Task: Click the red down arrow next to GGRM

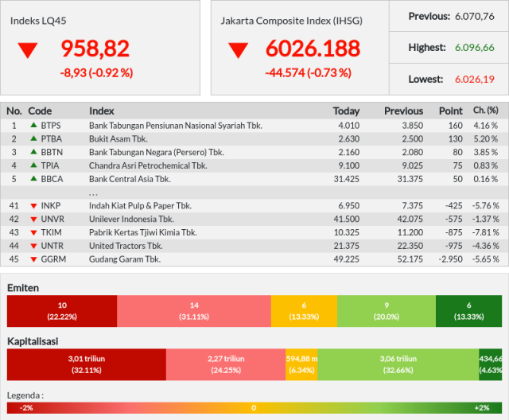Action: coord(33,259)
